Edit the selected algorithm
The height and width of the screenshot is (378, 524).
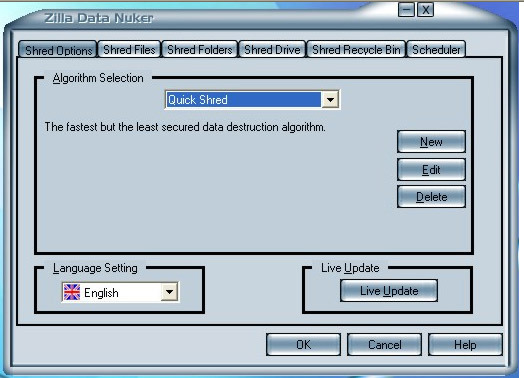pos(431,170)
